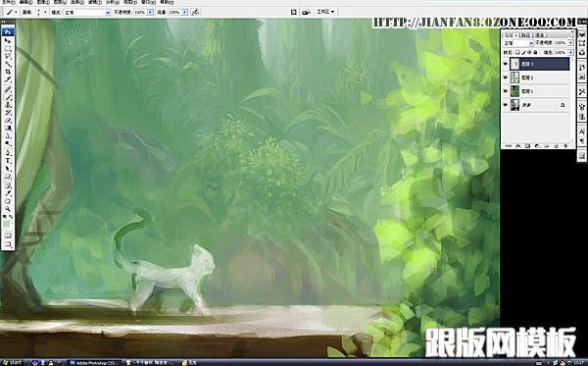Click the create new layer icon
This screenshot has width=588, height=366.
click(x=556, y=145)
